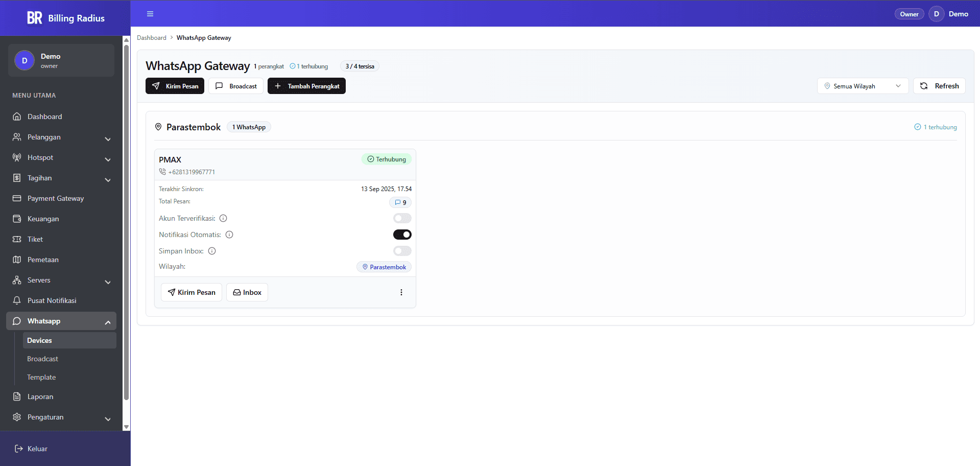The height and width of the screenshot is (466, 980).
Task: Disable the Notifikasi Otomatis toggle
Action: (x=402, y=235)
